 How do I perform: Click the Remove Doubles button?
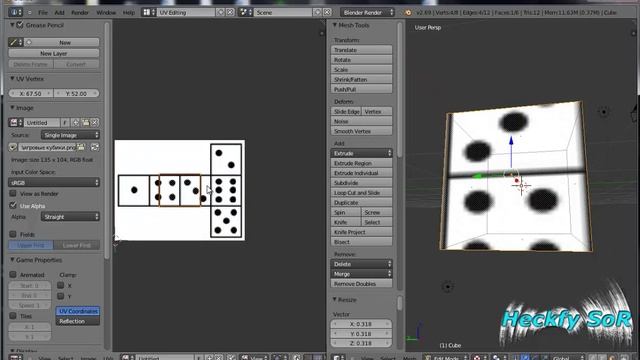coord(362,284)
